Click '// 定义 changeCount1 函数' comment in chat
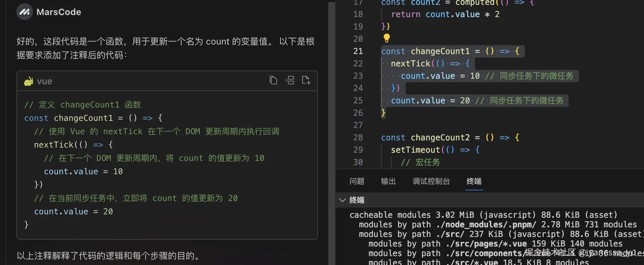The height and width of the screenshot is (265, 644). (83, 105)
